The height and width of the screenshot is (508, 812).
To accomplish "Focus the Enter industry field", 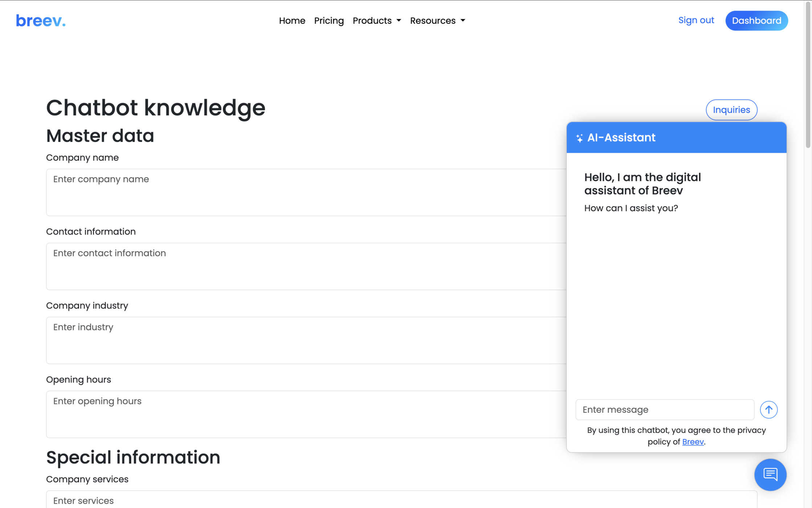I will point(306,340).
